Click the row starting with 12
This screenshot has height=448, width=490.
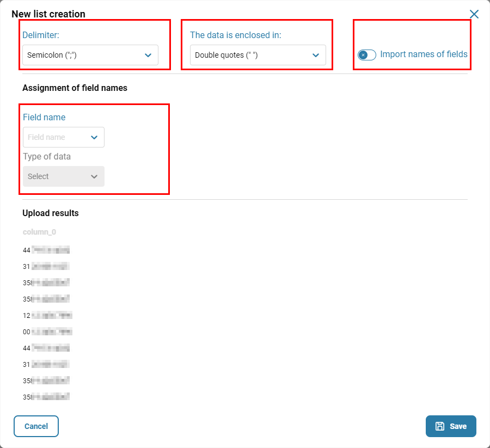47,315
